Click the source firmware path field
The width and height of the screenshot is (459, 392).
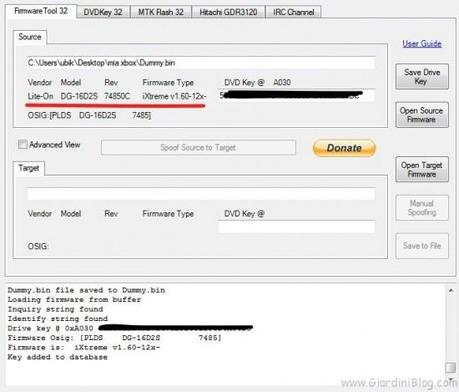201,63
